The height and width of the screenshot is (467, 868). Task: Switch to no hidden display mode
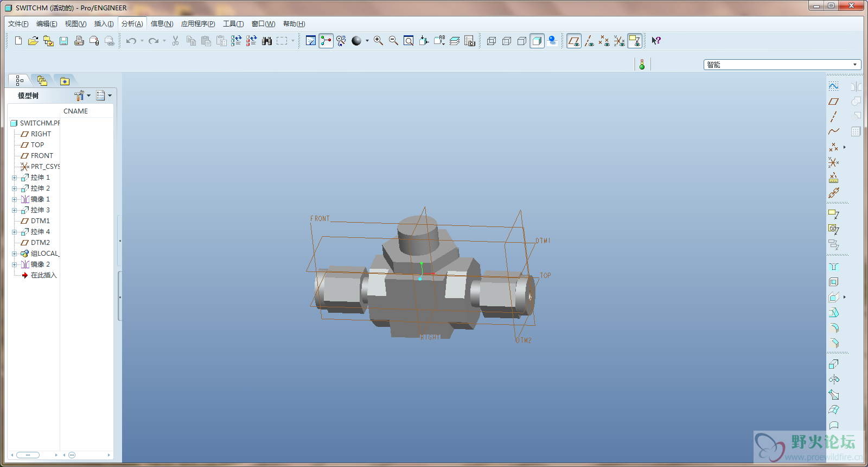(x=522, y=41)
